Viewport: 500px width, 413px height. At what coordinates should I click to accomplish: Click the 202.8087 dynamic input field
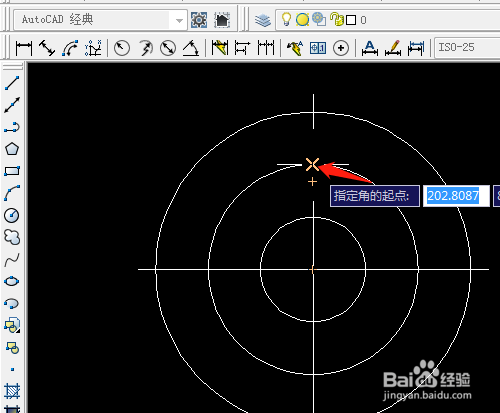click(456, 196)
